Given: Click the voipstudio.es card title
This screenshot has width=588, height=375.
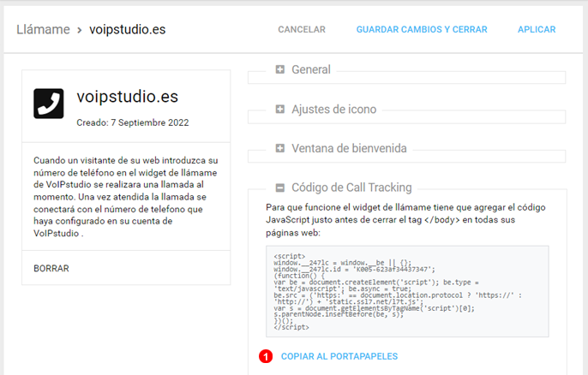Looking at the screenshot, I should pyautogui.click(x=128, y=97).
